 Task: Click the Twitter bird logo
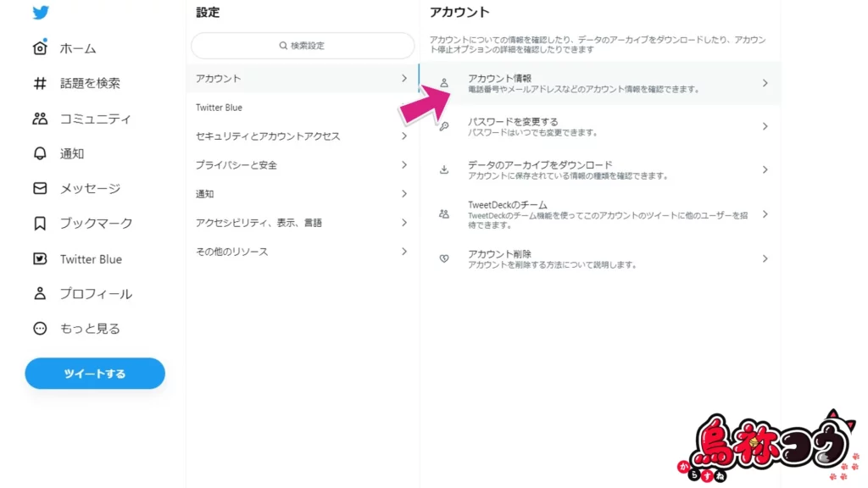pos(41,13)
